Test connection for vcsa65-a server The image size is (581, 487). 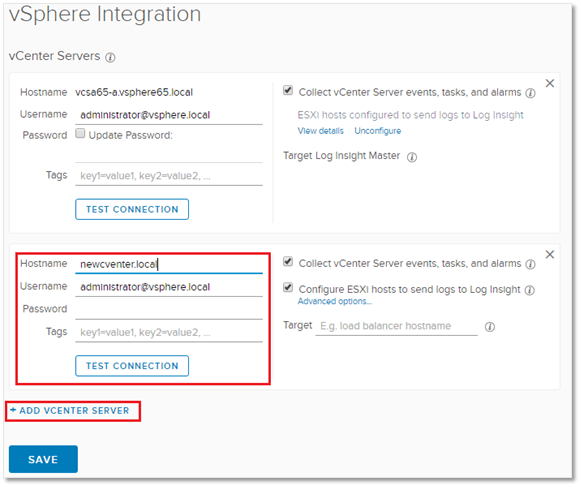click(x=132, y=209)
